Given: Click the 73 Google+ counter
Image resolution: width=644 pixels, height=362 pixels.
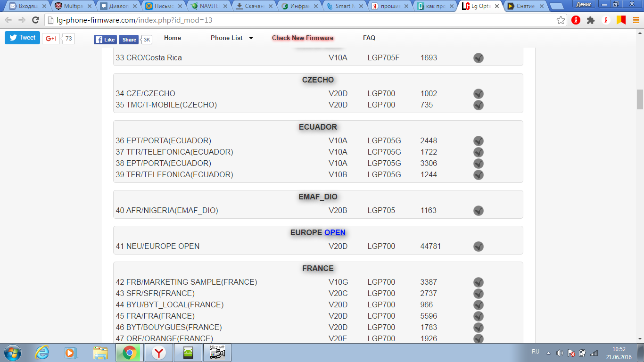Looking at the screenshot, I should (69, 39).
